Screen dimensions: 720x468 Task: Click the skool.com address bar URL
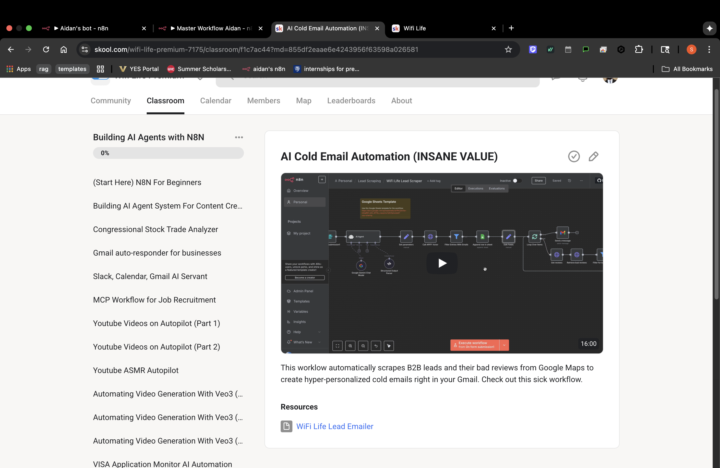click(x=256, y=50)
